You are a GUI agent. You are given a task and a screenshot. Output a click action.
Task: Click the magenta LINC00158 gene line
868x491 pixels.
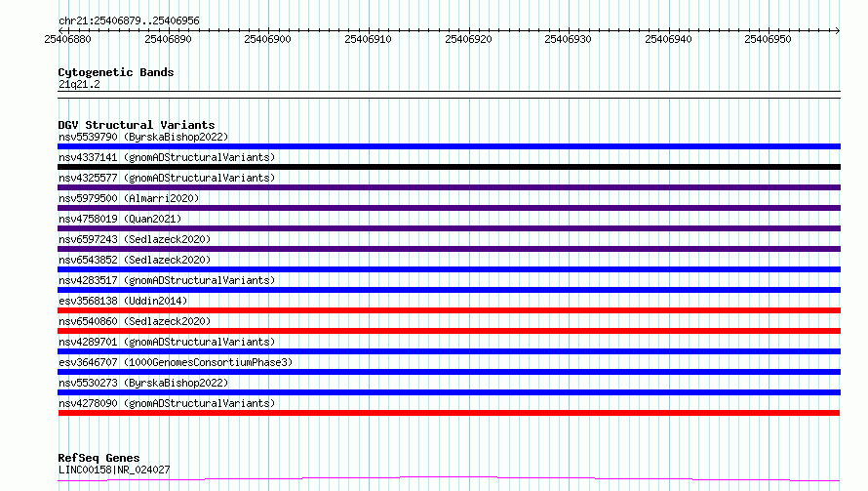[449, 477]
